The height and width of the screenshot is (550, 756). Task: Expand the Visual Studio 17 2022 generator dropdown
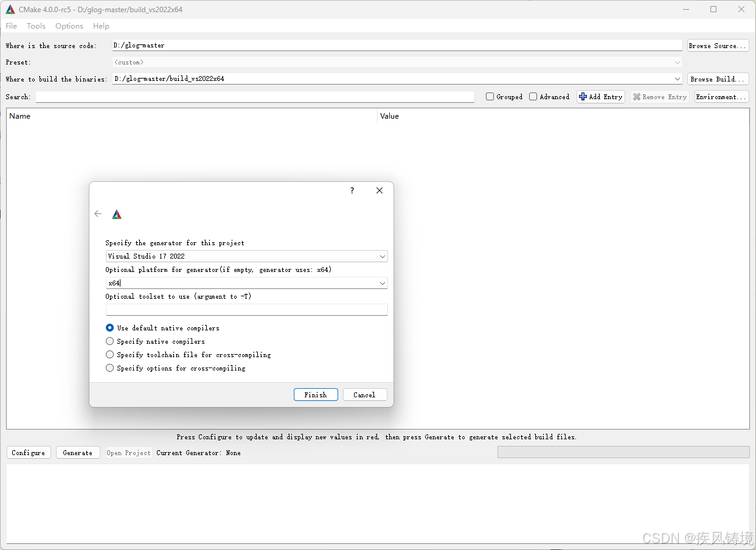(383, 257)
